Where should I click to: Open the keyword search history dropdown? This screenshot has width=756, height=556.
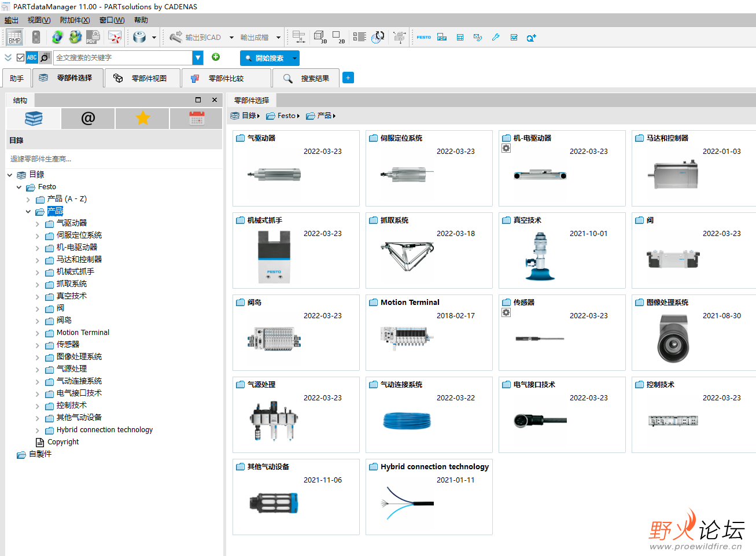[x=198, y=58]
